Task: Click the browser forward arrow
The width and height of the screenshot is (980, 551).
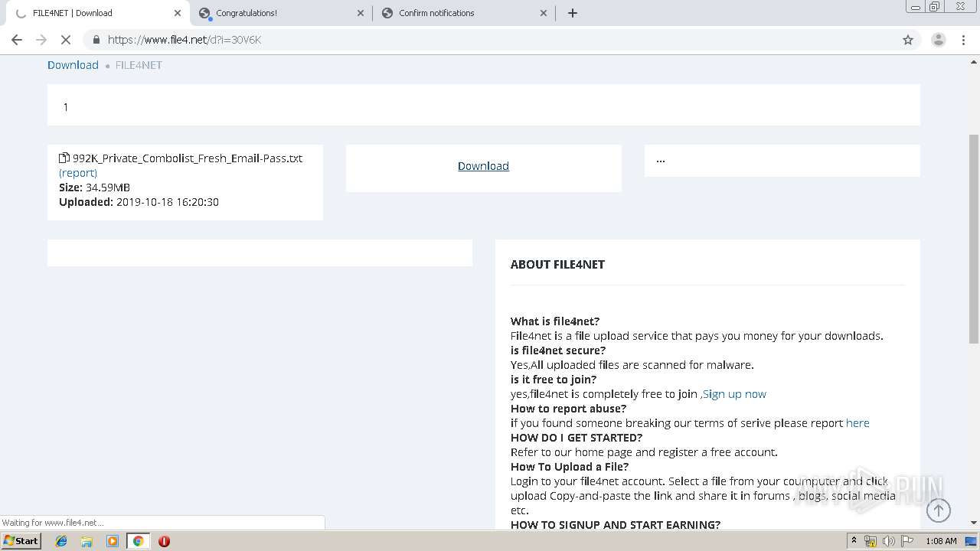Action: coord(41,40)
